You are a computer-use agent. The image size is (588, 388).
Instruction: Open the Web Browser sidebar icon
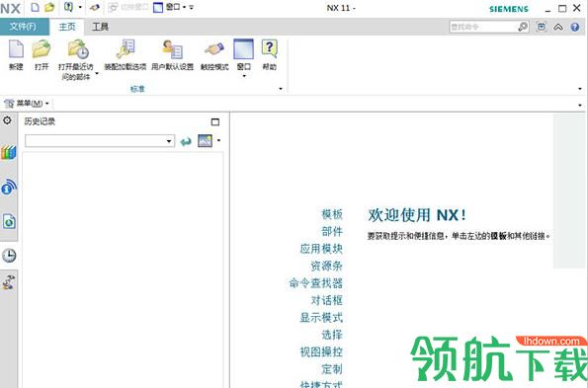coord(9,221)
